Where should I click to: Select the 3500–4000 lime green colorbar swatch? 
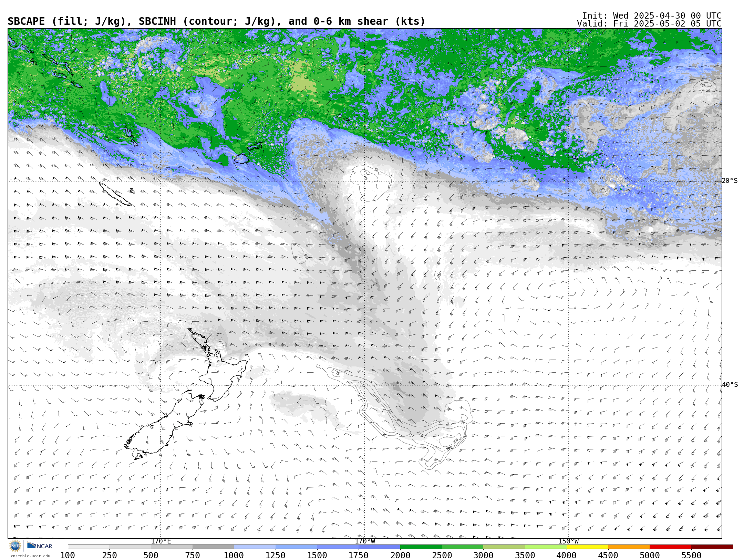coord(546,547)
